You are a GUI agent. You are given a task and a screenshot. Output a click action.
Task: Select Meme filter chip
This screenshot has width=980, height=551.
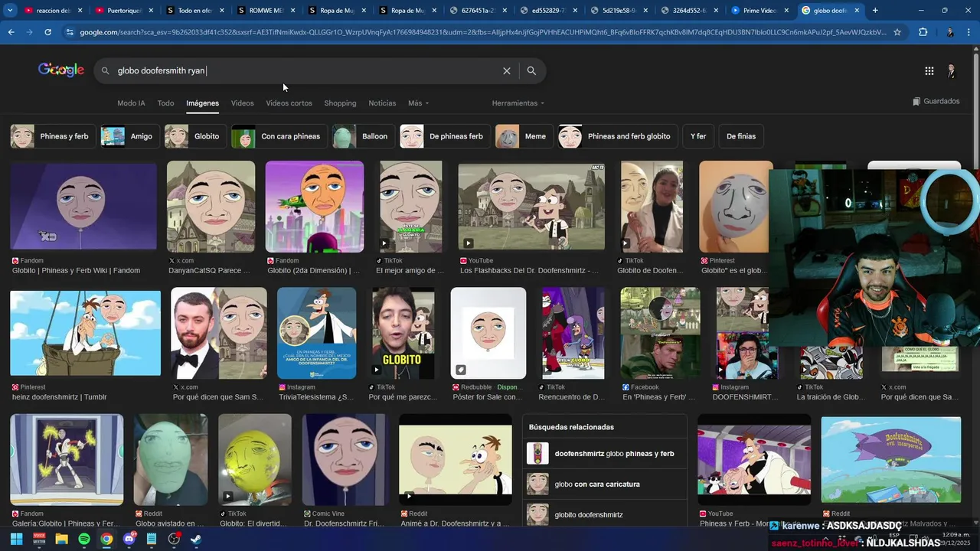tap(524, 136)
